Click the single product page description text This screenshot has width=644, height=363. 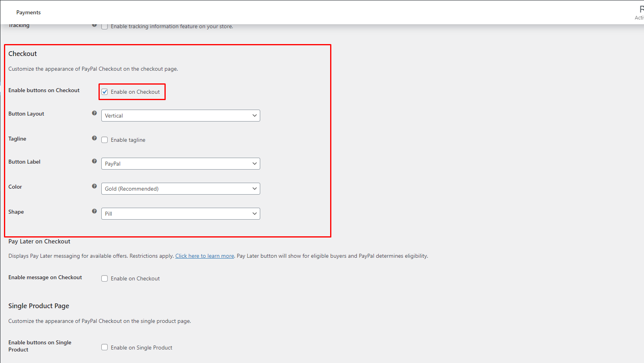tap(100, 321)
